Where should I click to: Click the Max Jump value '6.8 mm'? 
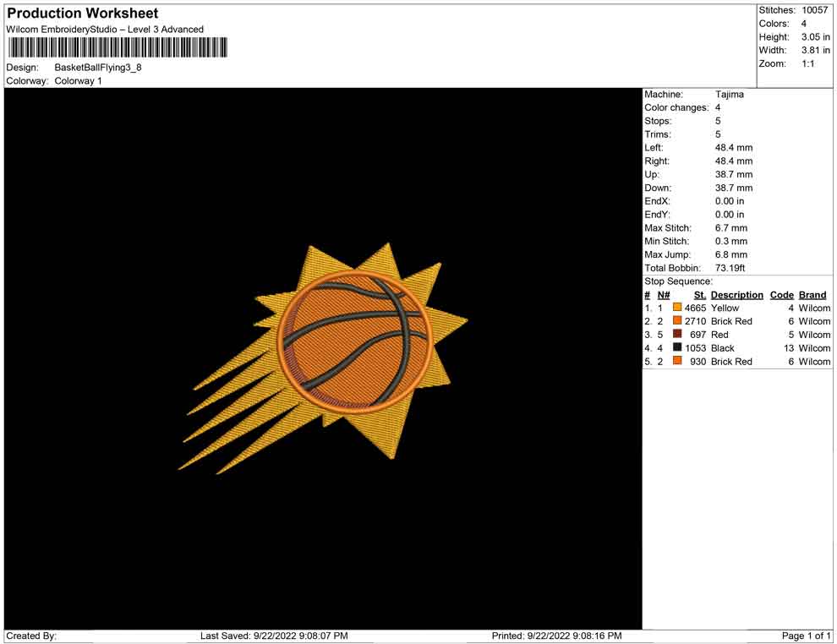(x=731, y=254)
